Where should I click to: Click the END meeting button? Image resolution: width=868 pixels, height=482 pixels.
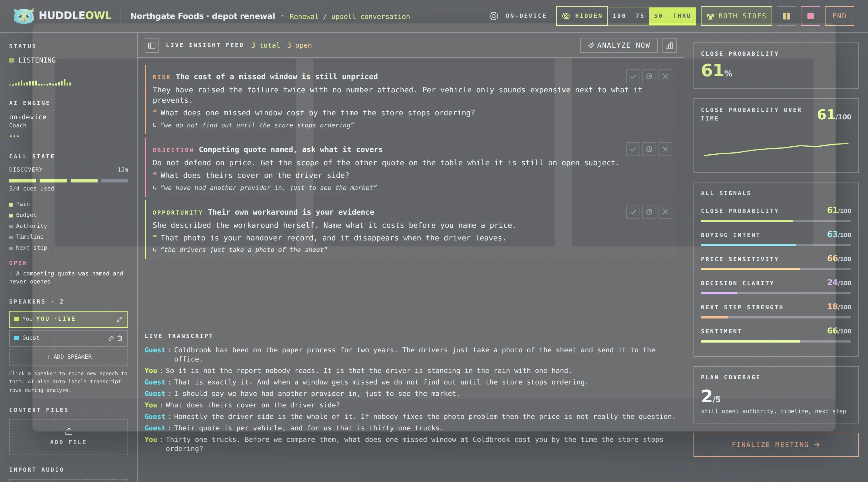click(x=839, y=16)
